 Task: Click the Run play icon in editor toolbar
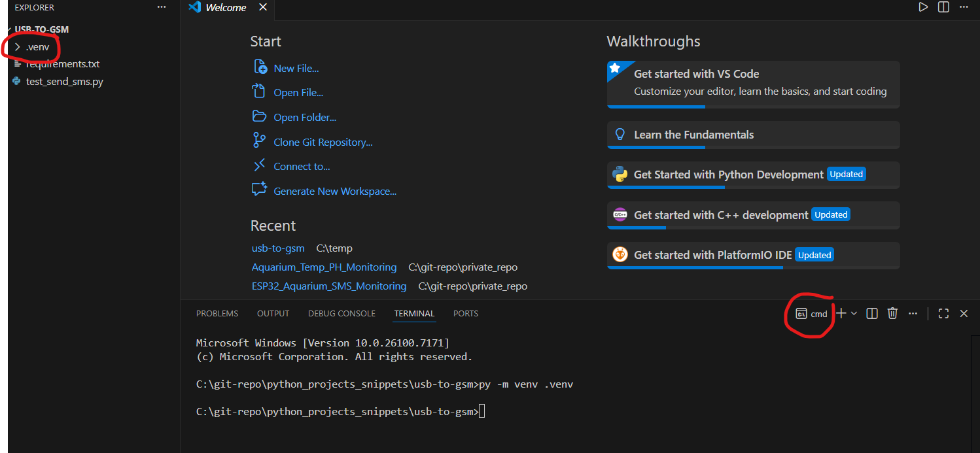(922, 7)
